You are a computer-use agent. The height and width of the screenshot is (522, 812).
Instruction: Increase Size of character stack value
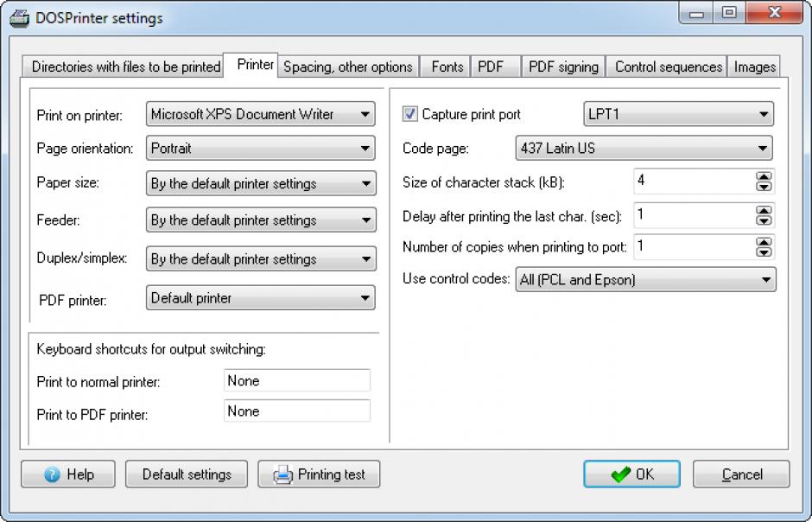click(764, 176)
